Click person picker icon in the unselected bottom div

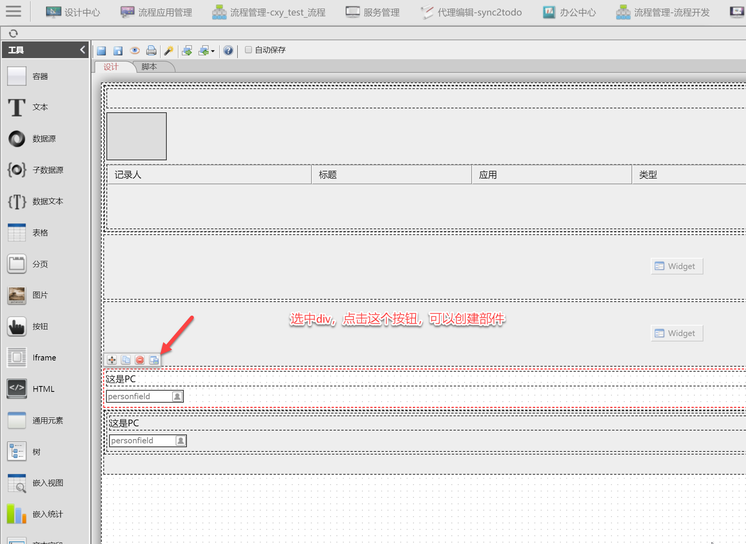tap(181, 440)
